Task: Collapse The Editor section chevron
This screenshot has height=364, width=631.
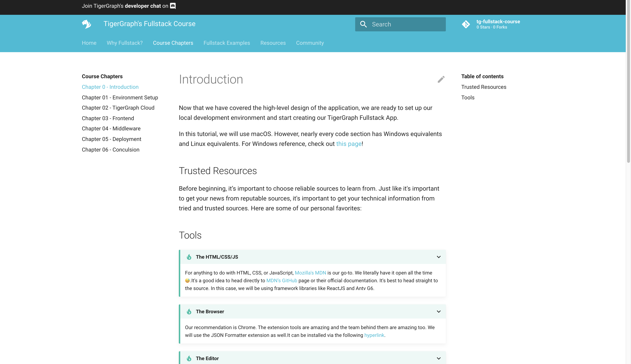Action: click(x=439, y=359)
